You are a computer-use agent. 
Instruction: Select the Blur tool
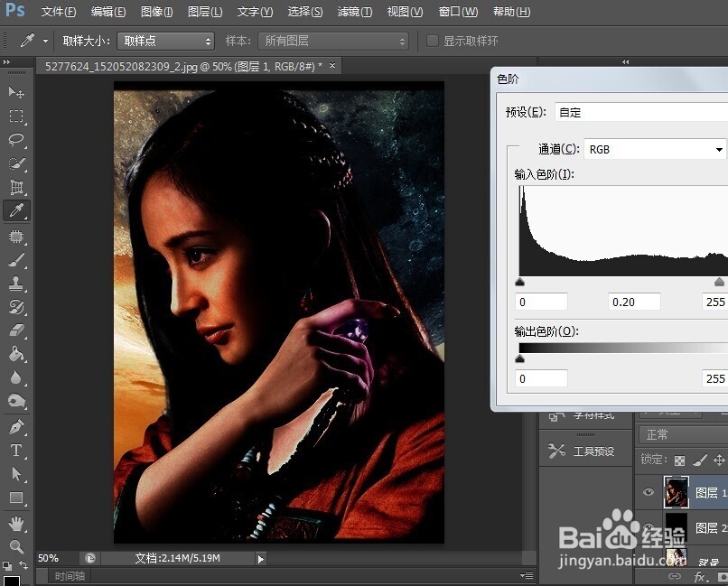pyautogui.click(x=16, y=377)
